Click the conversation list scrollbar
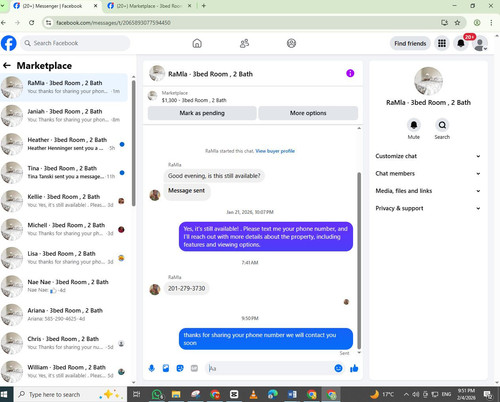 134,143
